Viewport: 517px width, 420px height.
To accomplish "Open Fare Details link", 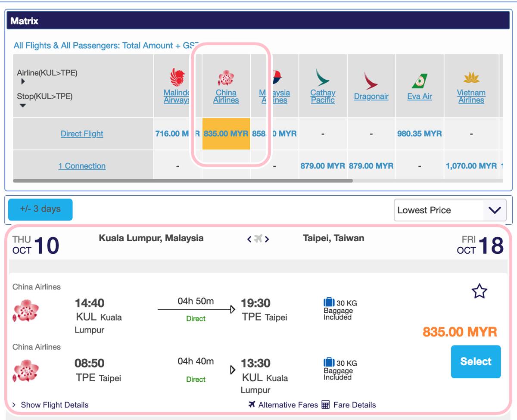I will click(x=355, y=405).
